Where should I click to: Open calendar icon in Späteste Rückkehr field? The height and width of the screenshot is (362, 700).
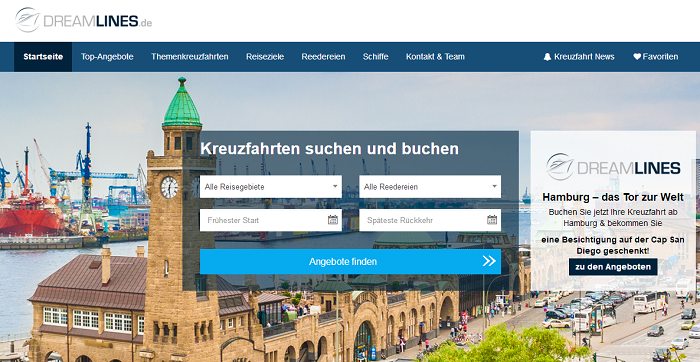[492, 220]
